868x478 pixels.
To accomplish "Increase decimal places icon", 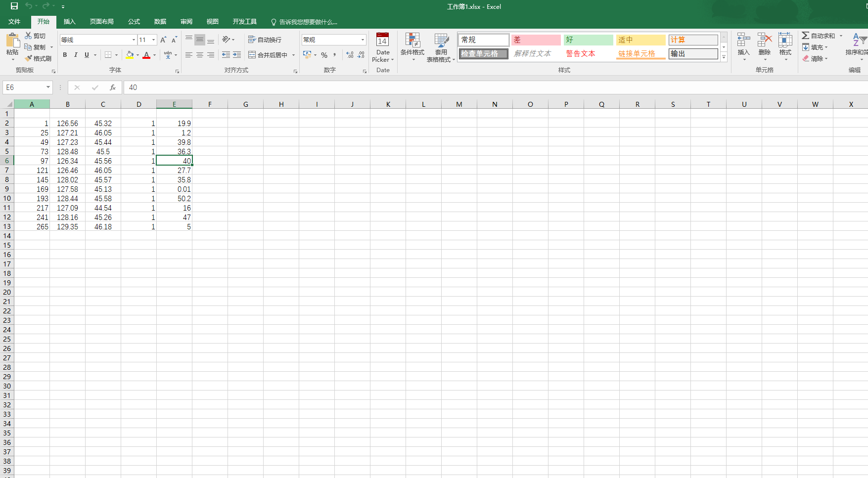I will coord(350,55).
